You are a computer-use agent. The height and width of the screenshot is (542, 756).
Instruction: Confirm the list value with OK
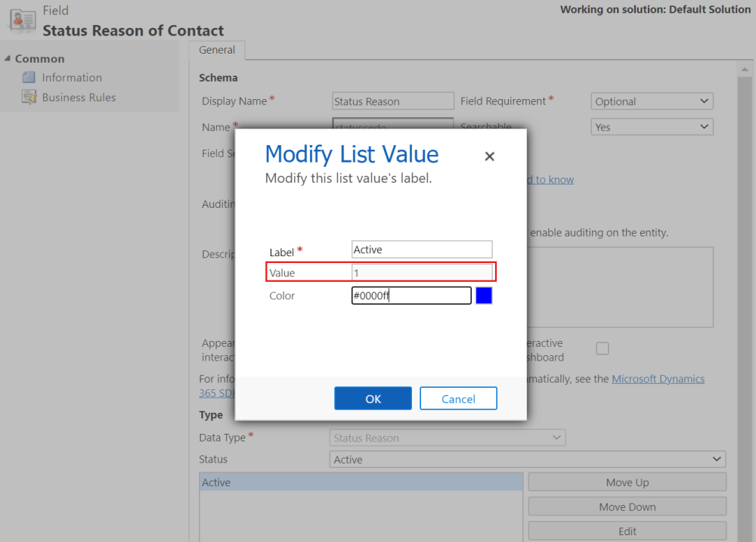[373, 398]
